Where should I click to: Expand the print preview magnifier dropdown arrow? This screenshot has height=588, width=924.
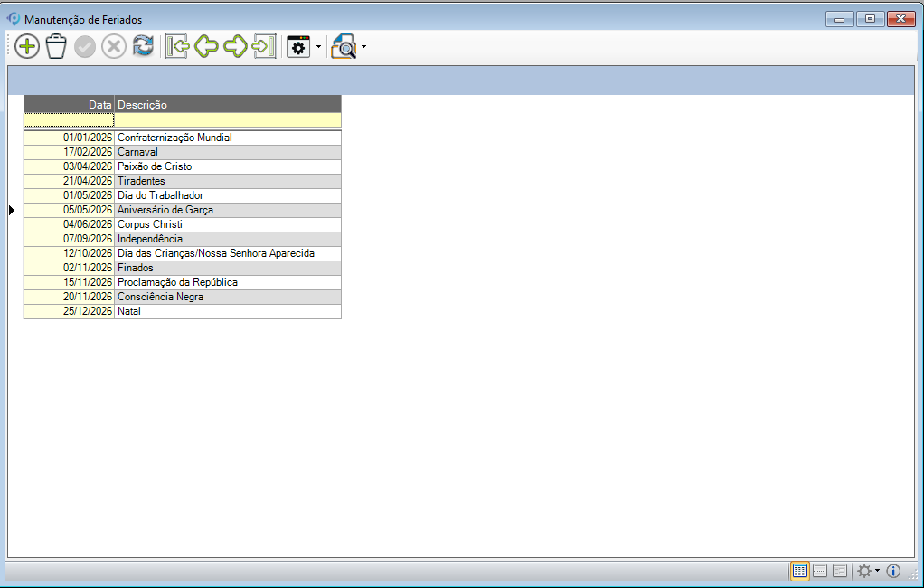coord(363,47)
